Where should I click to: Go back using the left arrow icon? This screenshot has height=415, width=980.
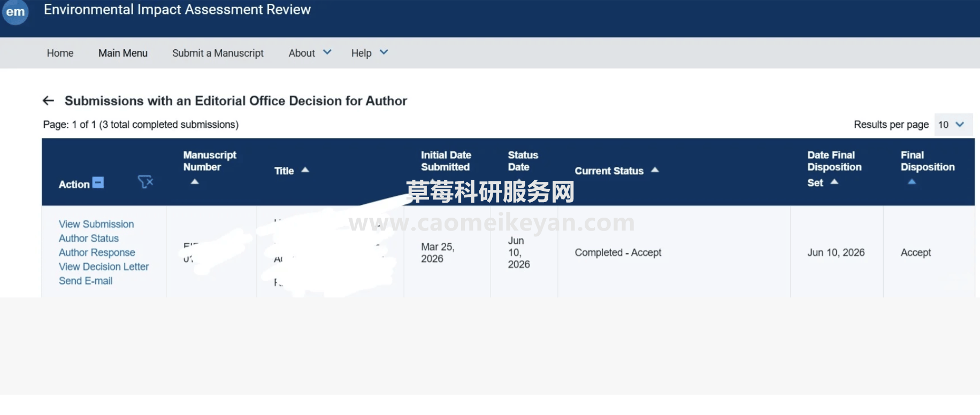pos(49,101)
